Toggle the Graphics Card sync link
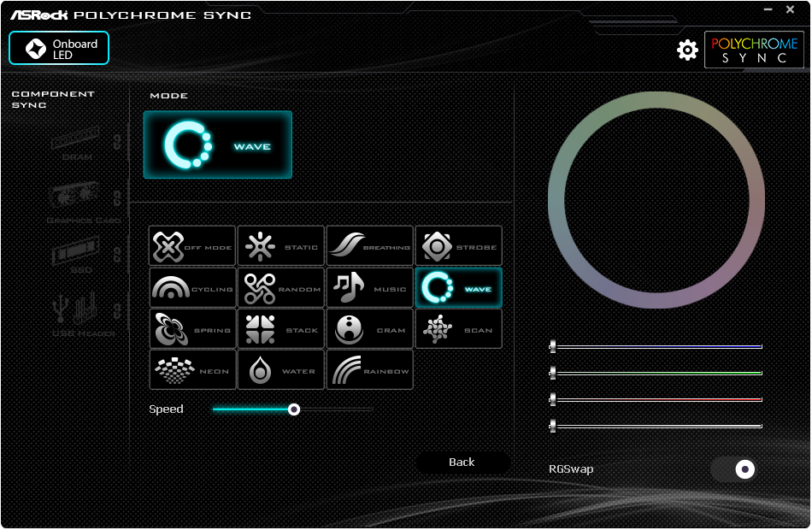Screen dimensions: 812x530 [x=118, y=198]
